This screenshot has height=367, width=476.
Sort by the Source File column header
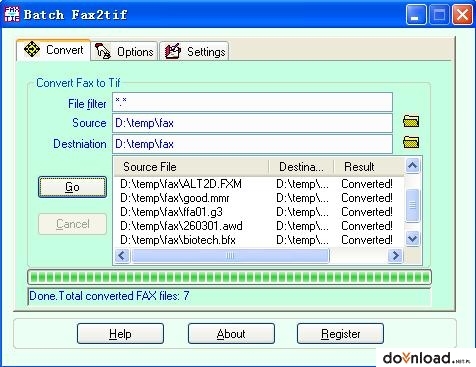tap(191, 167)
